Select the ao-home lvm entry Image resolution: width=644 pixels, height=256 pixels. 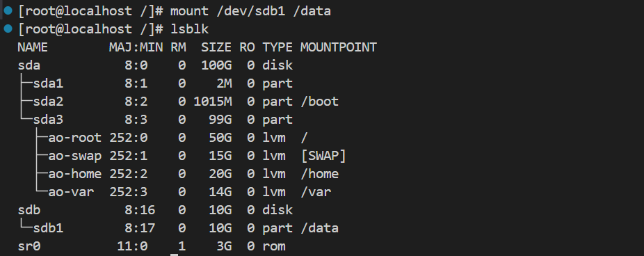pyautogui.click(x=74, y=174)
